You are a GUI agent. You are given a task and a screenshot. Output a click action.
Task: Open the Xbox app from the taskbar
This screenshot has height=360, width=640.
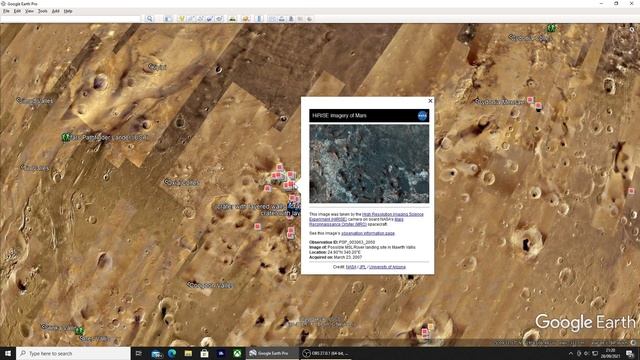click(237, 353)
